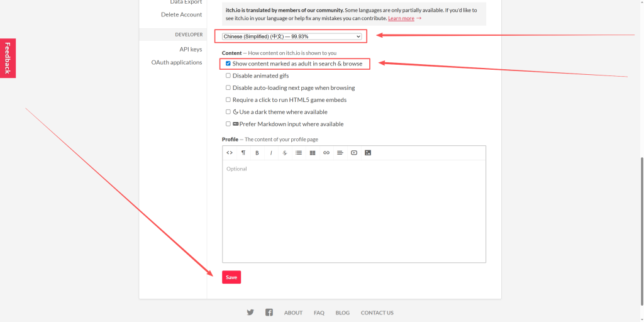Insert a link in profile editor

[326, 153]
